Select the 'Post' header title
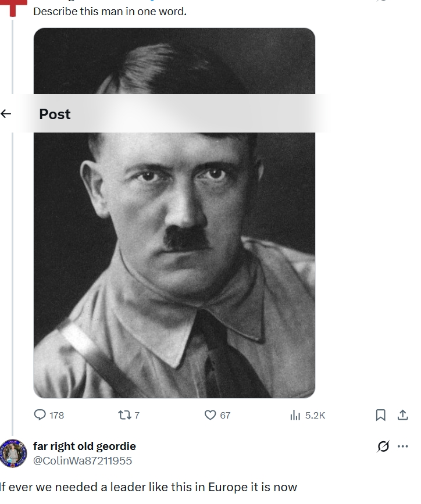The height and width of the screenshot is (504, 421). (x=55, y=114)
